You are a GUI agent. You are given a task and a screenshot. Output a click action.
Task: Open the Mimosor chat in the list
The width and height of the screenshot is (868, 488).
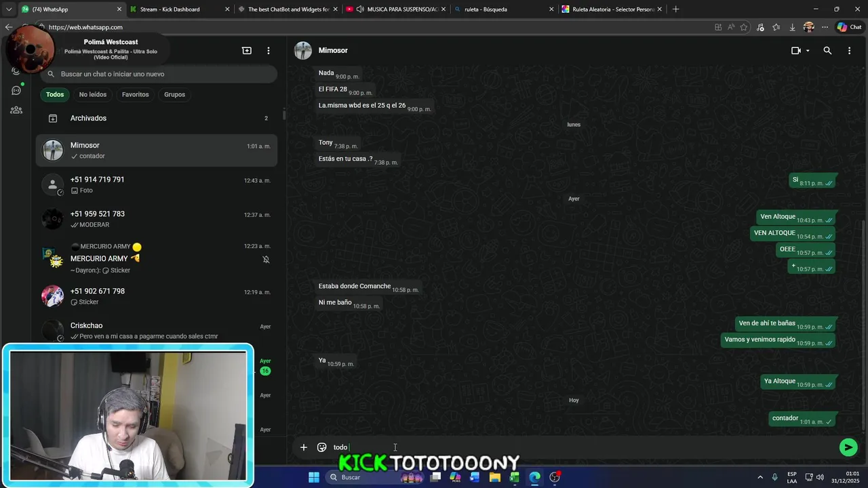pyautogui.click(x=157, y=150)
